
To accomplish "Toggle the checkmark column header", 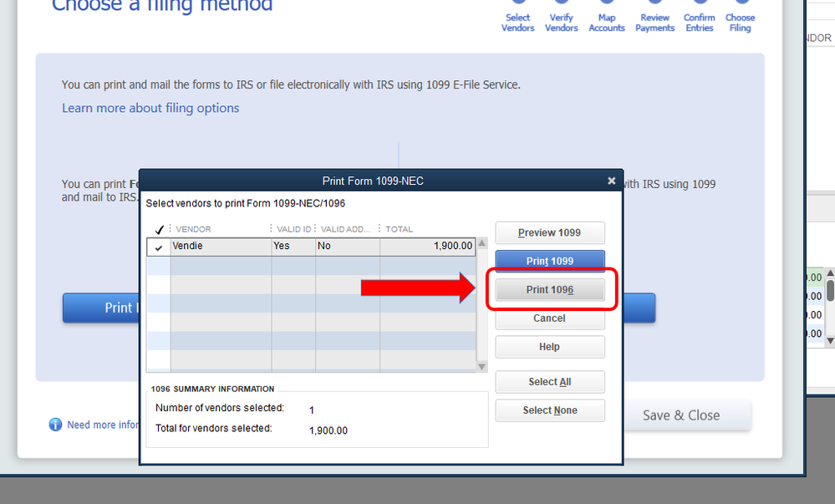I will tap(159, 230).
